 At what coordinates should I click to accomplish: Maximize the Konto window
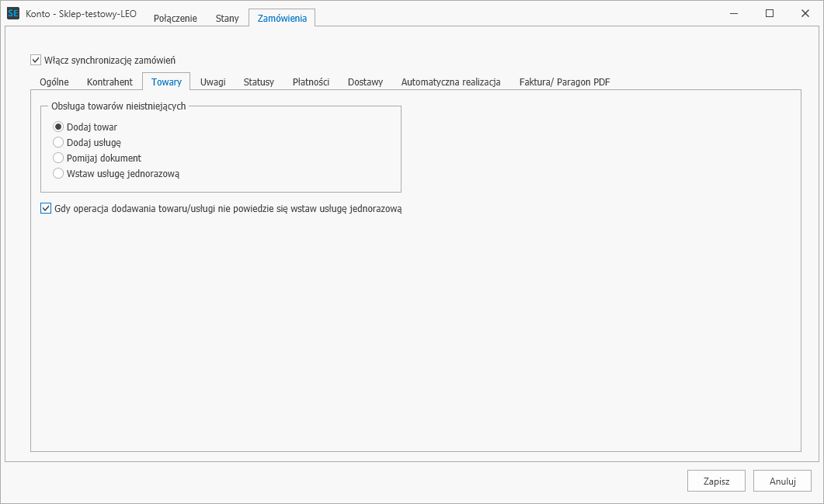[x=770, y=14]
